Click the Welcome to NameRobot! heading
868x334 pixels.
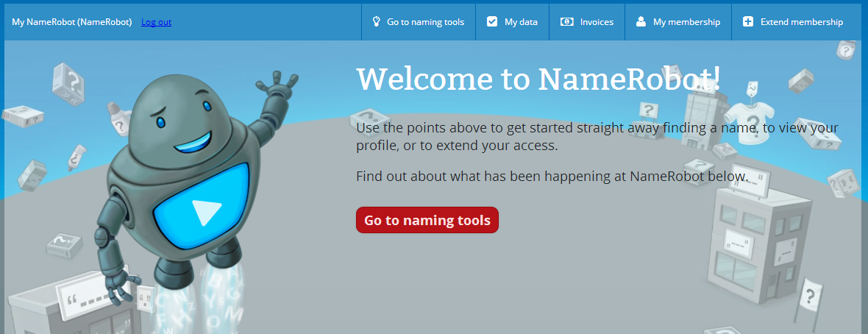(x=538, y=79)
